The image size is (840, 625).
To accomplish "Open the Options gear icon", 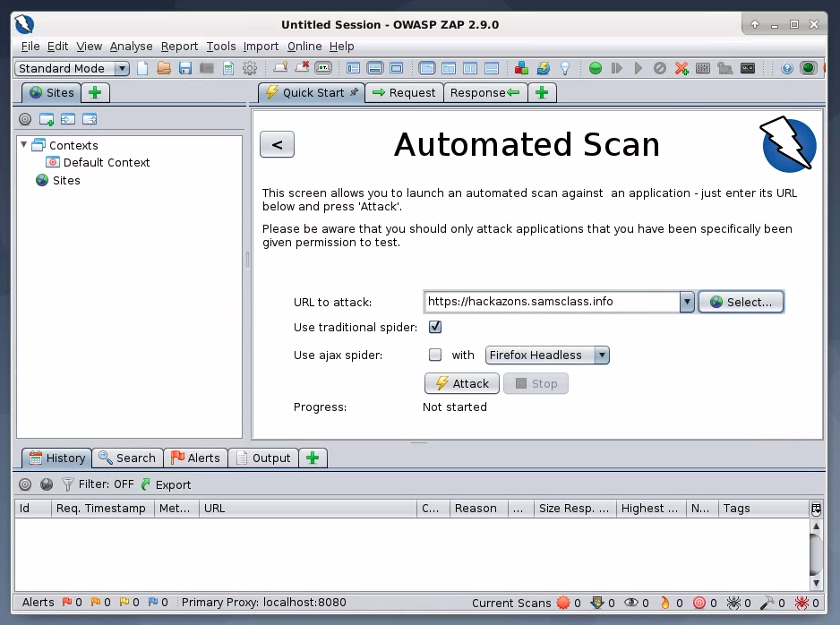I will pyautogui.click(x=250, y=68).
